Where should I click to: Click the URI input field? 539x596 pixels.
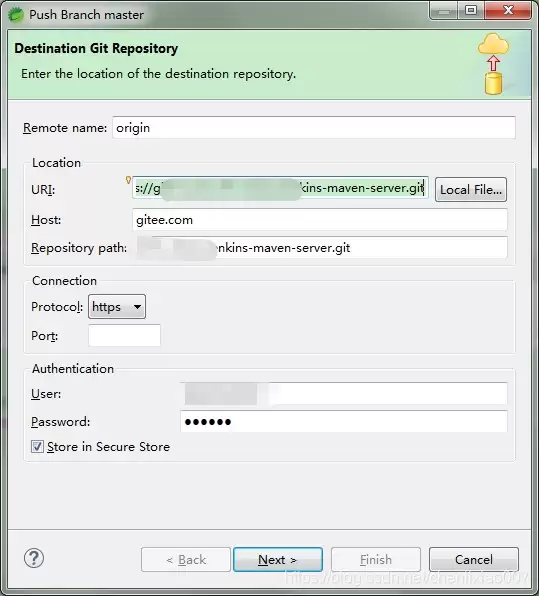pos(280,187)
